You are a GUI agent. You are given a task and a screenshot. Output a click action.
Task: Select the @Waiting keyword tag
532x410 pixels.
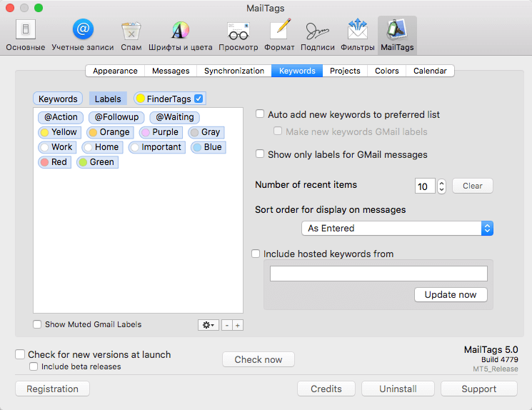[174, 117]
